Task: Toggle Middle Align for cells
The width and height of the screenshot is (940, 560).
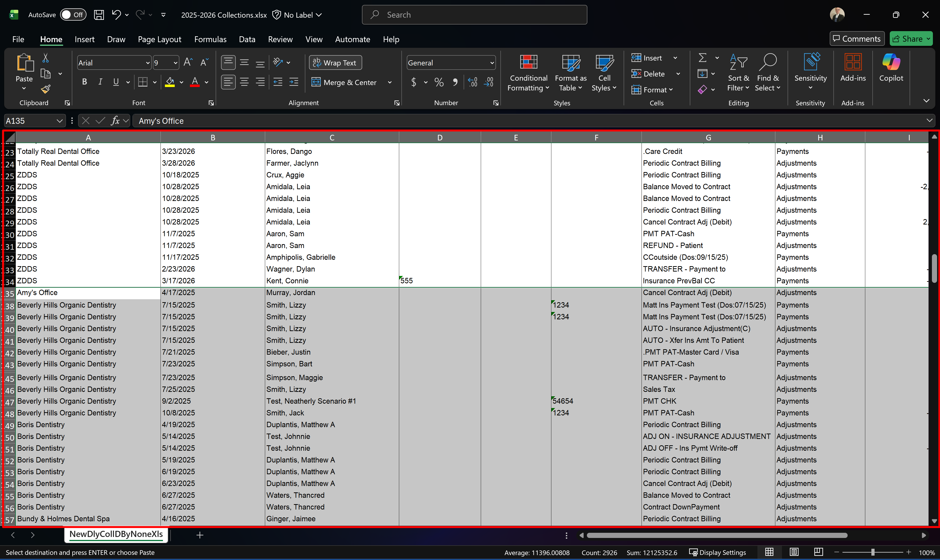Action: 244,62
